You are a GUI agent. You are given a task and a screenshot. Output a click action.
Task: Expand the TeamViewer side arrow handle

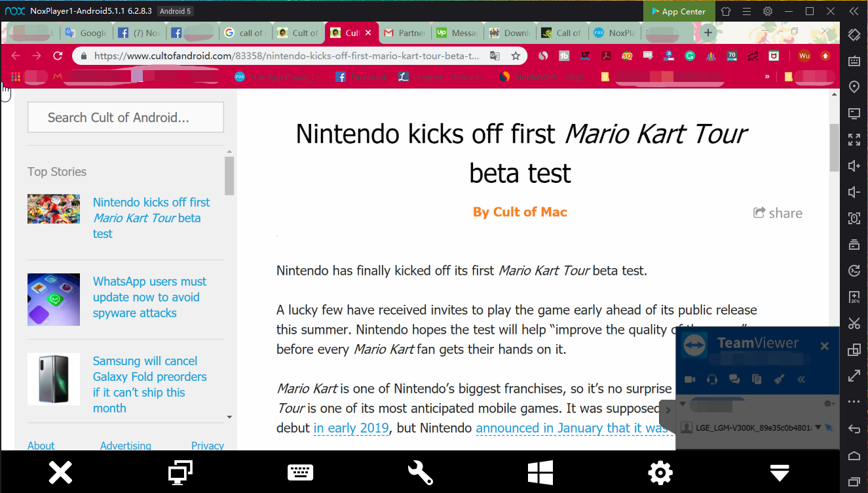coord(668,410)
